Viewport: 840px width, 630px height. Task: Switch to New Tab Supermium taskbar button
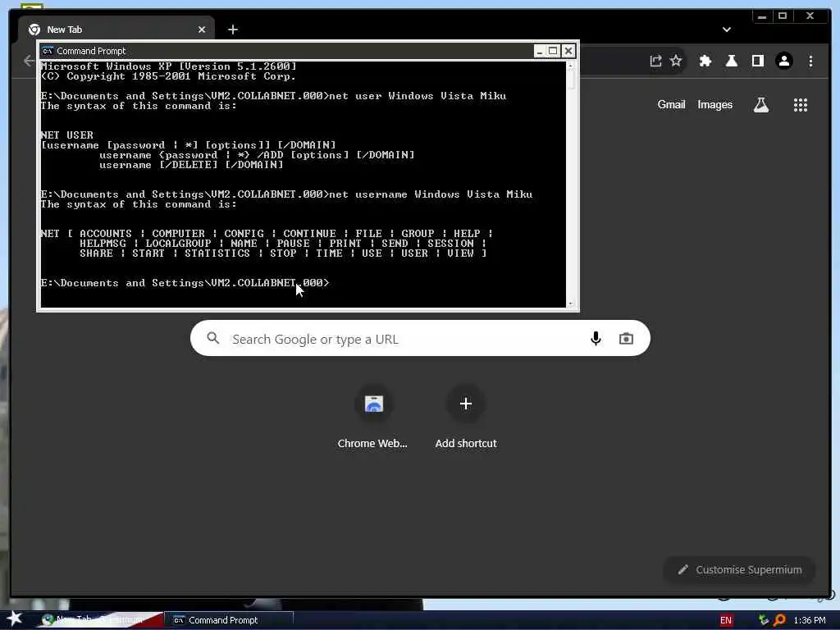point(99,620)
